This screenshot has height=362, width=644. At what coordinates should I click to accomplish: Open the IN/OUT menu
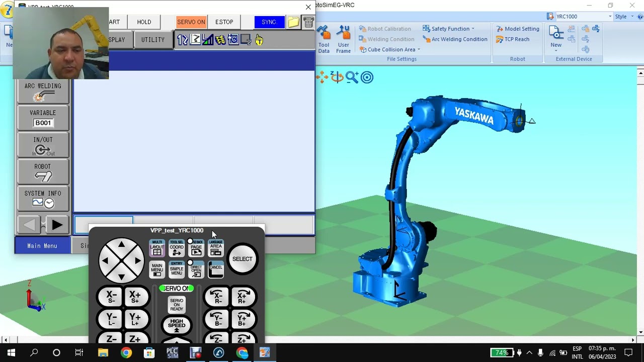pyautogui.click(x=43, y=145)
